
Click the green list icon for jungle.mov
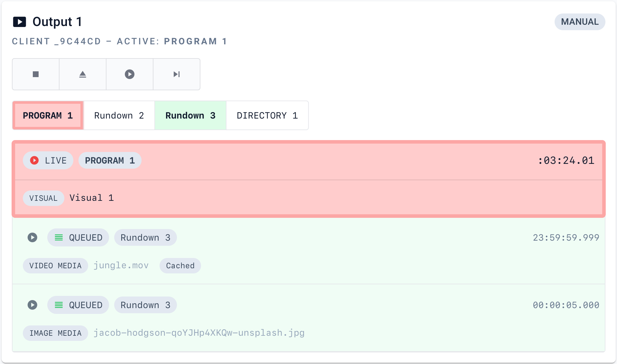(59, 237)
